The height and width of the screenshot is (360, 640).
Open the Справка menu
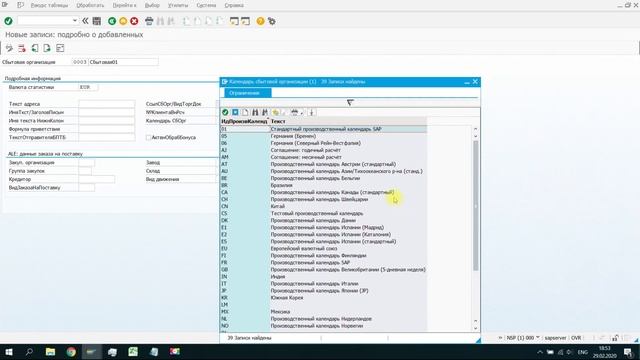tap(234, 5)
